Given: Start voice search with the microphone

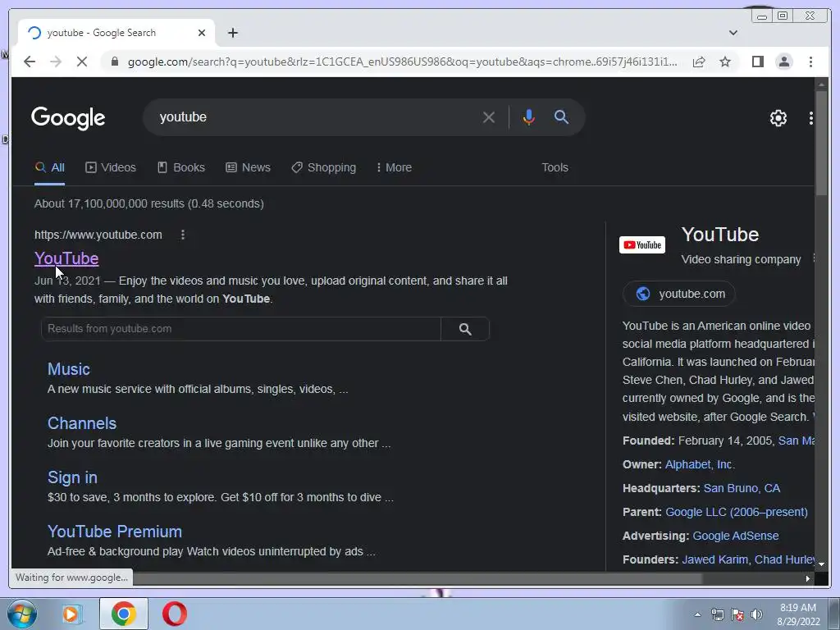Looking at the screenshot, I should click(x=529, y=116).
